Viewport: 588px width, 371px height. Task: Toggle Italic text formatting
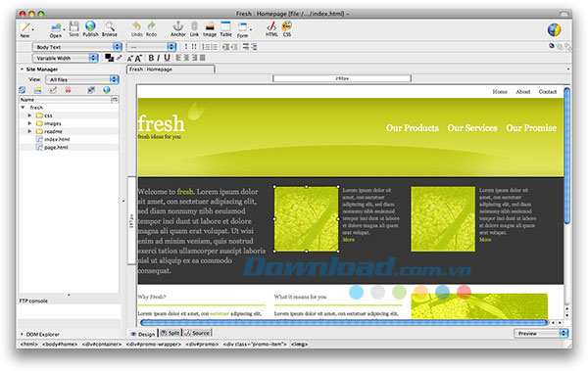pyautogui.click(x=158, y=58)
